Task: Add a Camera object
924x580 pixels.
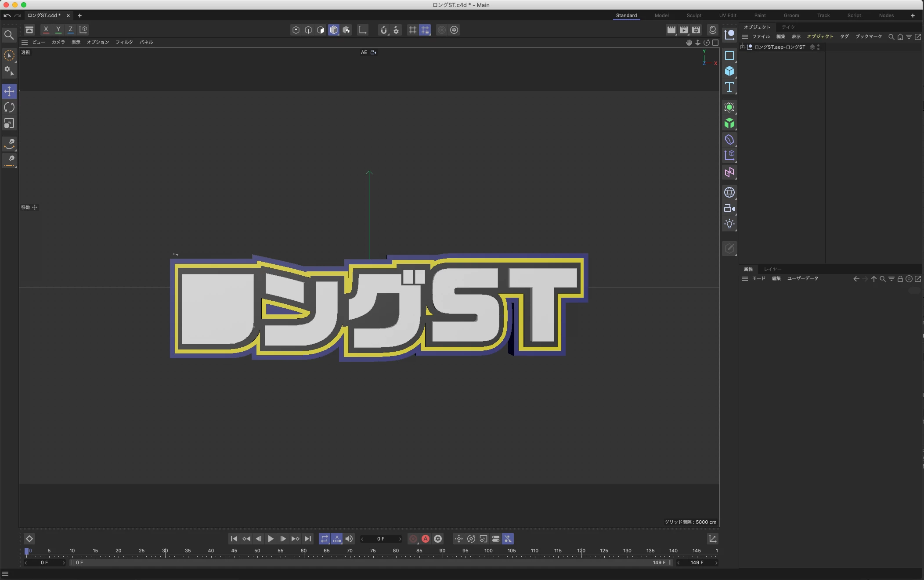Action: coord(729,209)
